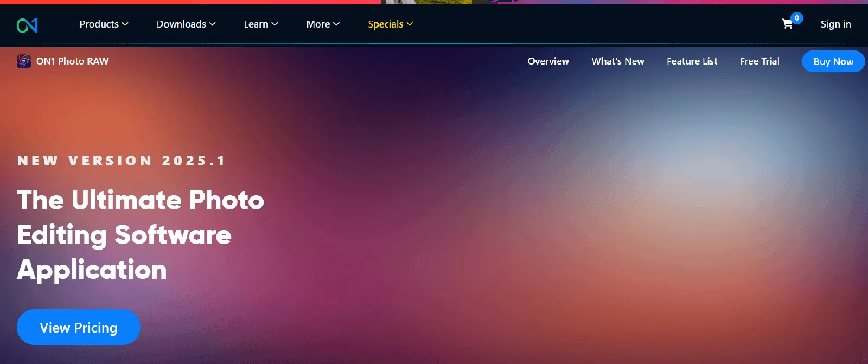Viewport: 868px width, 364px height.
Task: Expand the Downloads dropdown menu
Action: [x=186, y=24]
